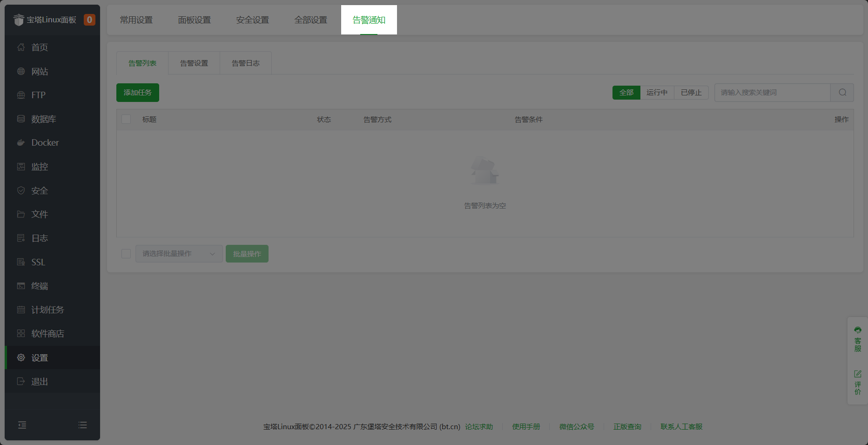Toggle the select-all checkbox in the table header
The image size is (868, 445).
pos(126,119)
